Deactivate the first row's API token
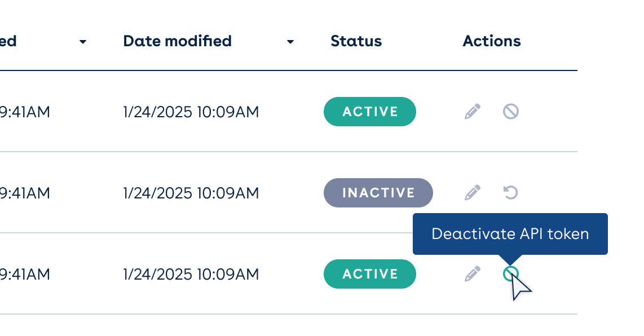The height and width of the screenshot is (336, 644). point(510,111)
